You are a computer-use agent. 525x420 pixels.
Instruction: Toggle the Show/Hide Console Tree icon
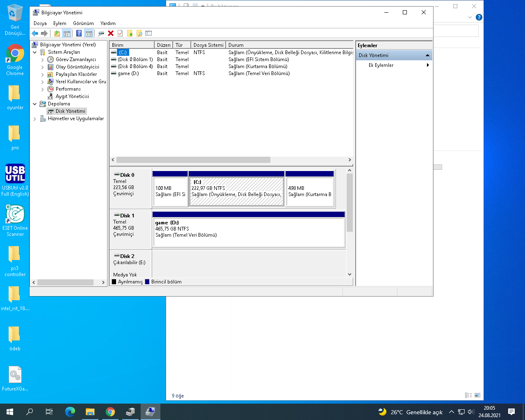tap(67, 33)
